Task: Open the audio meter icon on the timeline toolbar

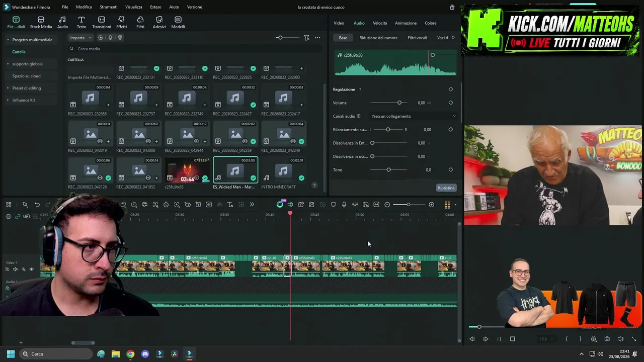Action: point(447,205)
